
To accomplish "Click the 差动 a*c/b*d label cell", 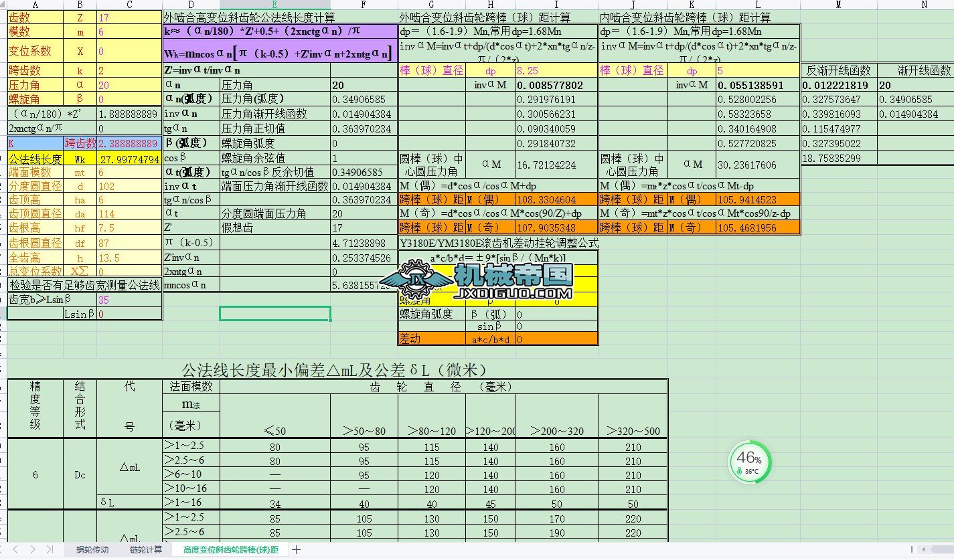I will tap(490, 339).
